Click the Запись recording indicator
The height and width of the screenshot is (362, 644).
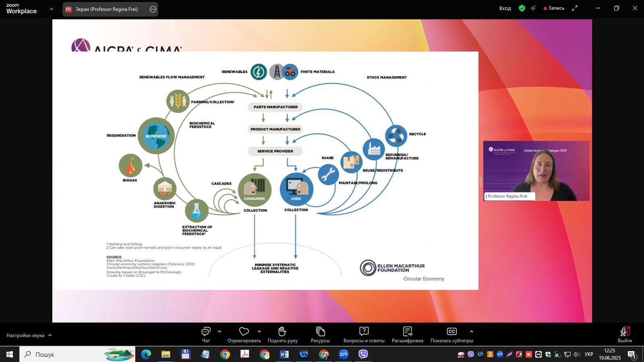click(554, 8)
